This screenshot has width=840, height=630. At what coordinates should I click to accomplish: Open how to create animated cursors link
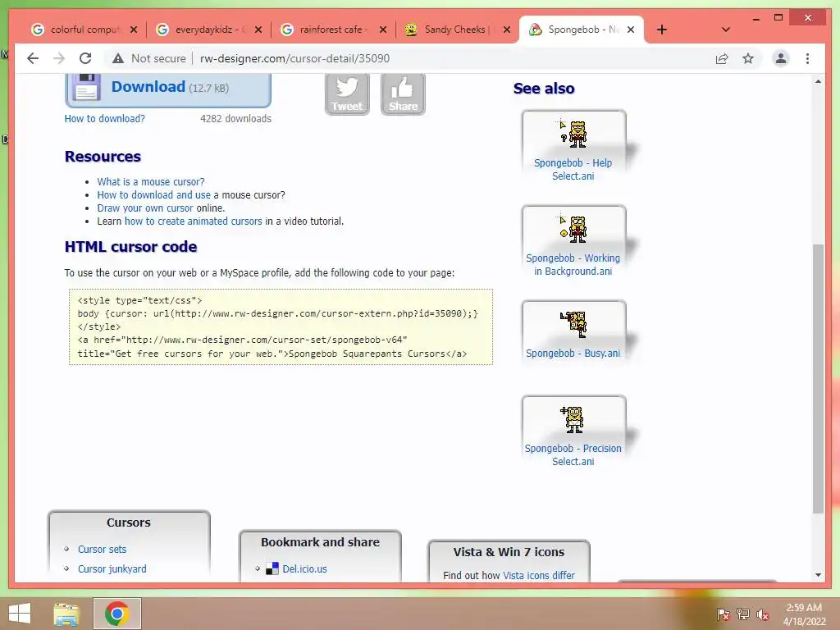193,221
